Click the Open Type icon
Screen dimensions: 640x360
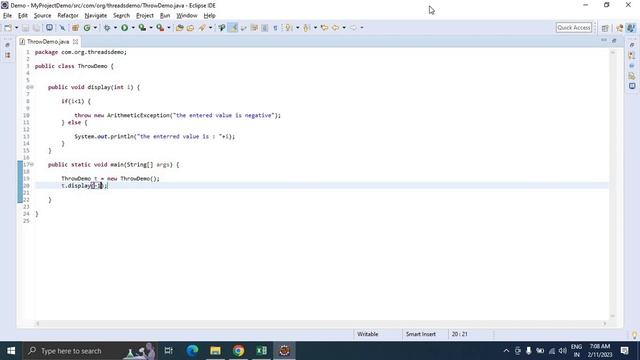tap(179, 28)
